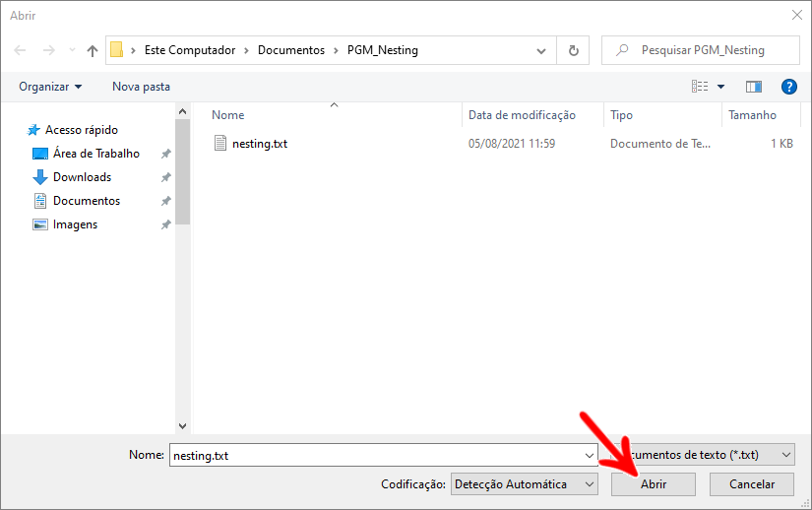Expand chevron after Este Computador

(x=246, y=51)
